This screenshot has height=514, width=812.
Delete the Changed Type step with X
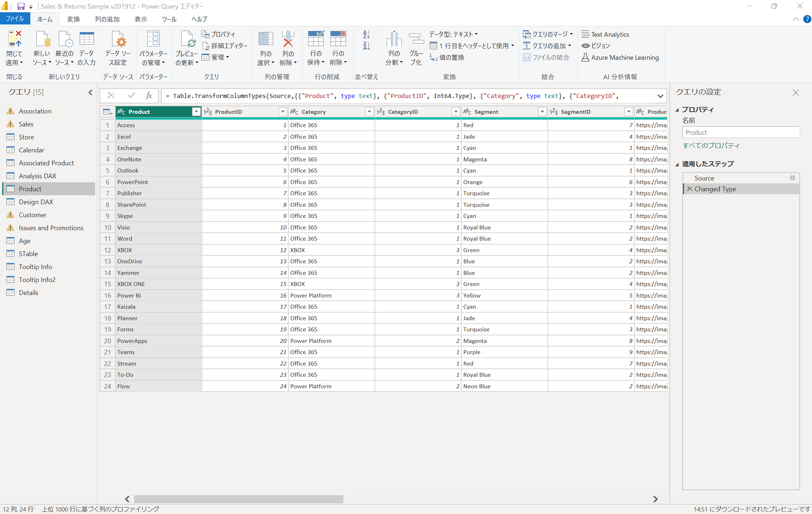point(689,189)
